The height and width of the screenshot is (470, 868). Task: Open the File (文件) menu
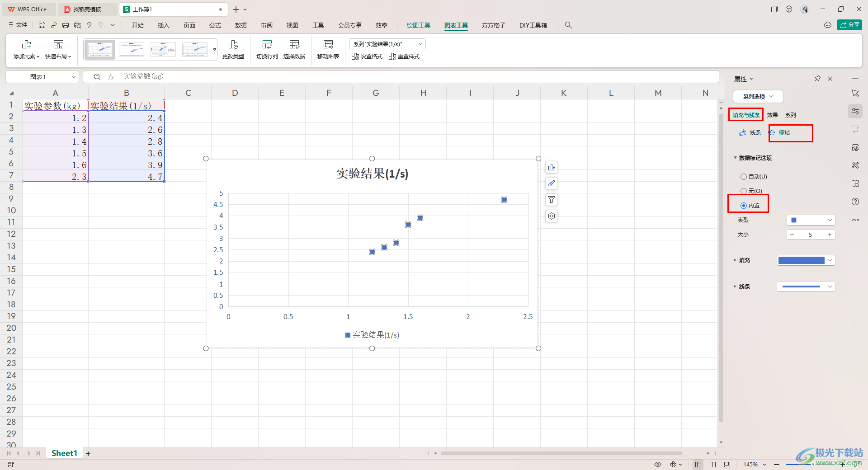pos(18,25)
